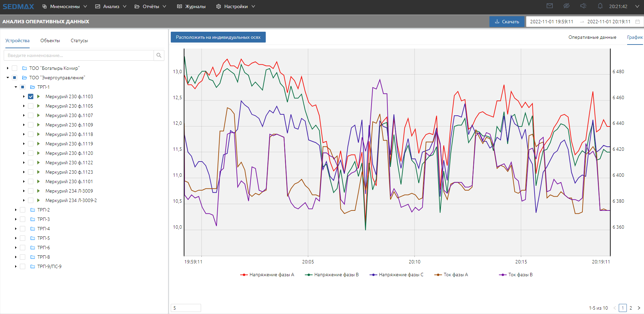Click the speaker sound icon
Image resolution: width=644 pixels, height=314 pixels.
(x=583, y=6)
